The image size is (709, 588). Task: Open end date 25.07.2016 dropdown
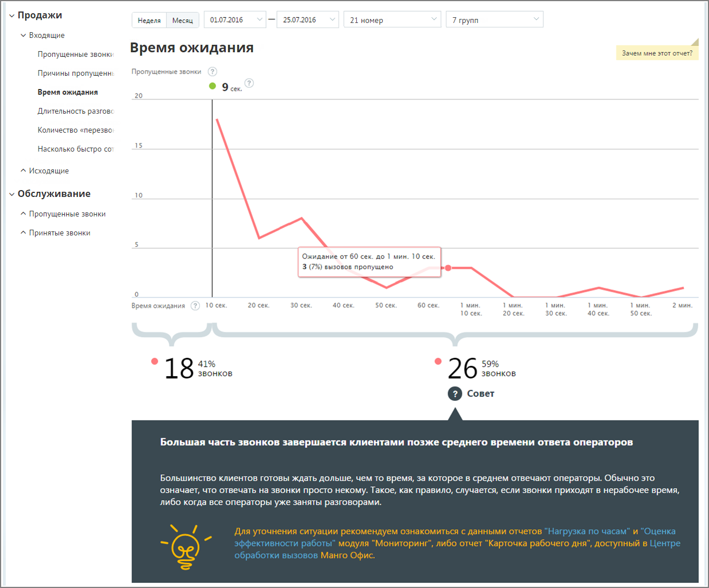click(308, 20)
